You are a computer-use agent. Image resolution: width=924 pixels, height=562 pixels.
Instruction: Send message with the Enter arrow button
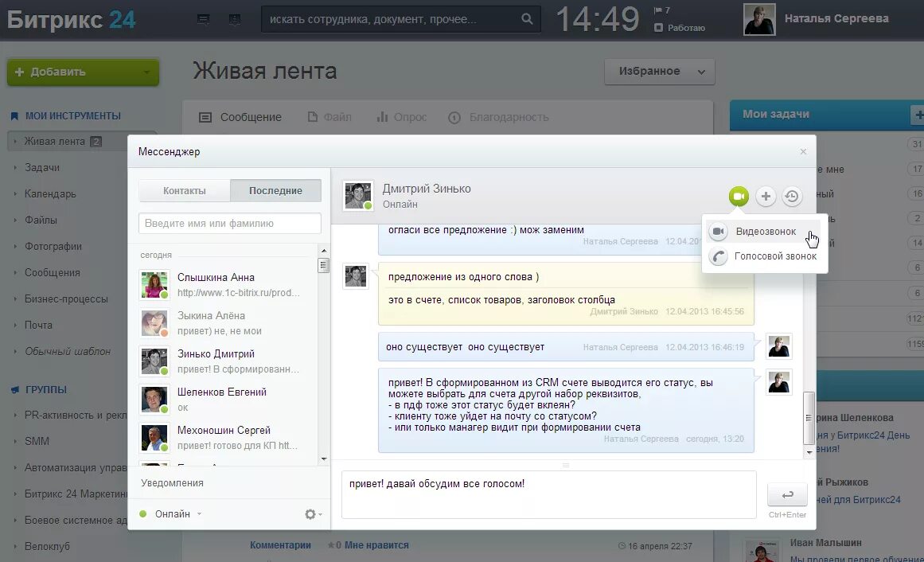point(787,495)
